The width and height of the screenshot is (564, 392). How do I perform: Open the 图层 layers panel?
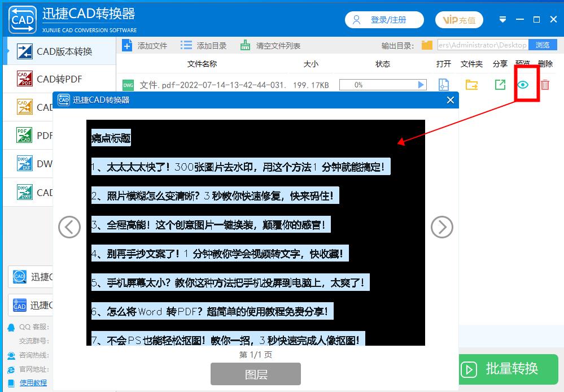[255, 374]
